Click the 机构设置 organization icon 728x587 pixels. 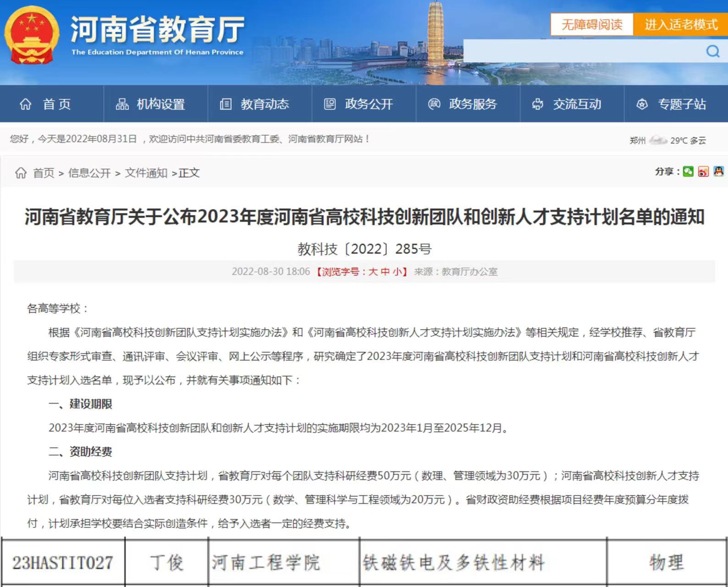pyautogui.click(x=122, y=104)
